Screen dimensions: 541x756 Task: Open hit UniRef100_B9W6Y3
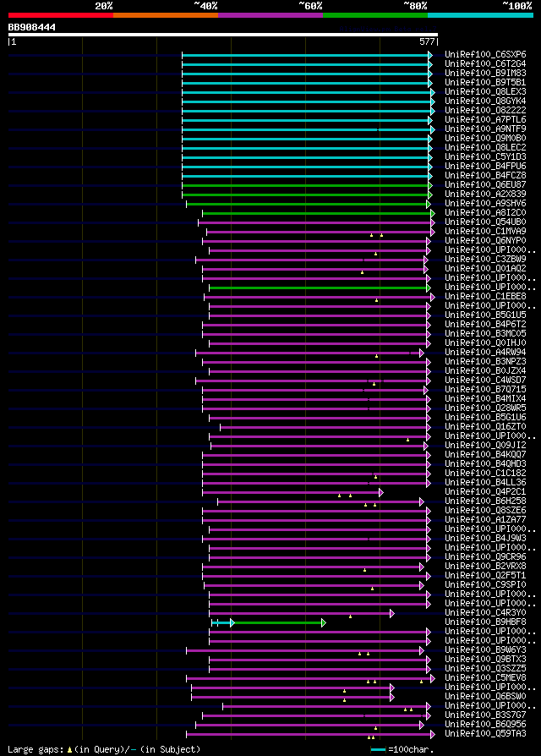(485, 650)
